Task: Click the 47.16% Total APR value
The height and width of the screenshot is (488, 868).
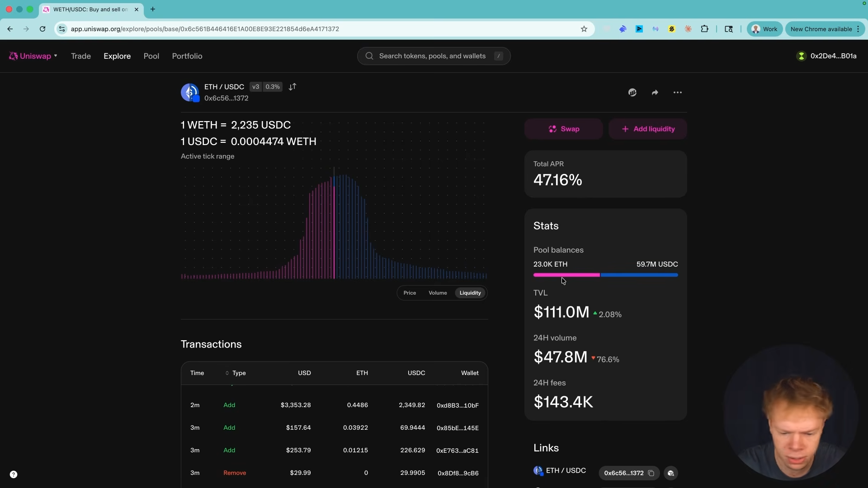Action: coord(558,180)
